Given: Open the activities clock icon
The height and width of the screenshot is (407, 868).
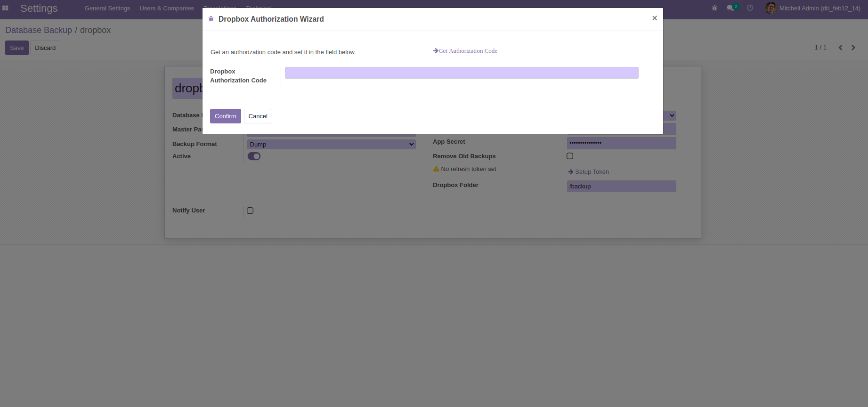Looking at the screenshot, I should click(750, 8).
